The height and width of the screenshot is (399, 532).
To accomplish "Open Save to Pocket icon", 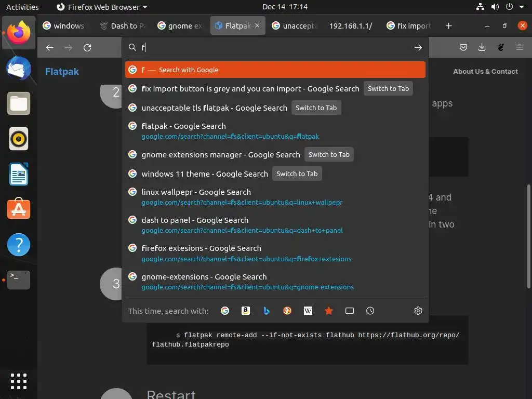I will tap(463, 47).
